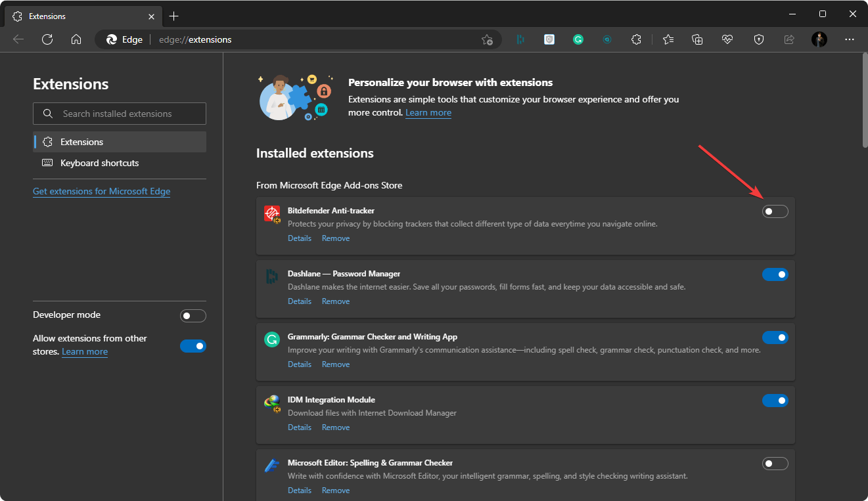Open Keyboard shortcuts in sidebar
Image resolution: width=868 pixels, height=501 pixels.
point(120,163)
